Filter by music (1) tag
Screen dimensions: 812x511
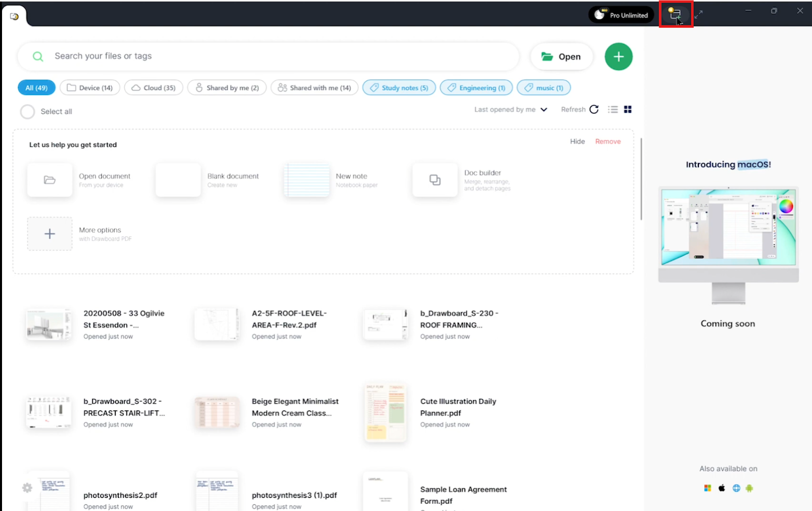[544, 88]
